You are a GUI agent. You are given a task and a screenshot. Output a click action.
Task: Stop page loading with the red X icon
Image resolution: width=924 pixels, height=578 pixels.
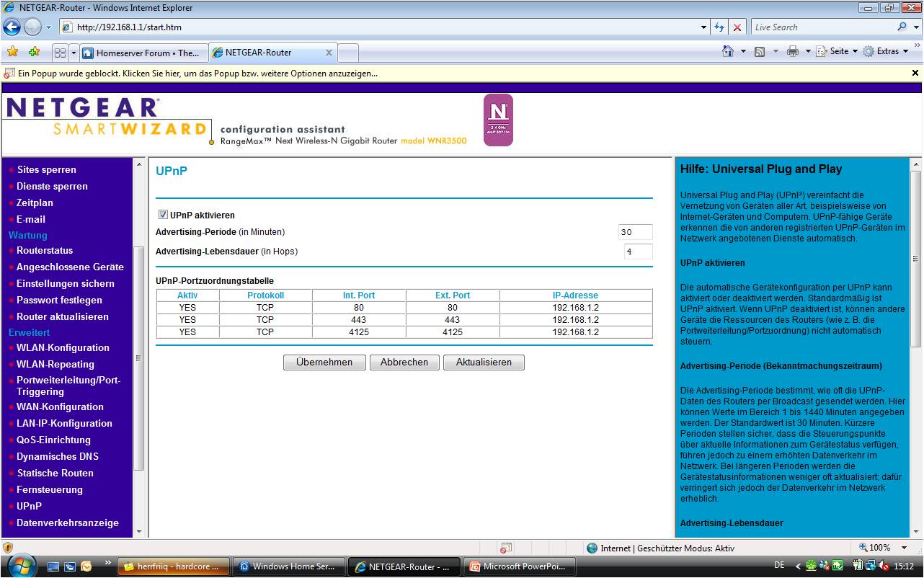point(737,27)
